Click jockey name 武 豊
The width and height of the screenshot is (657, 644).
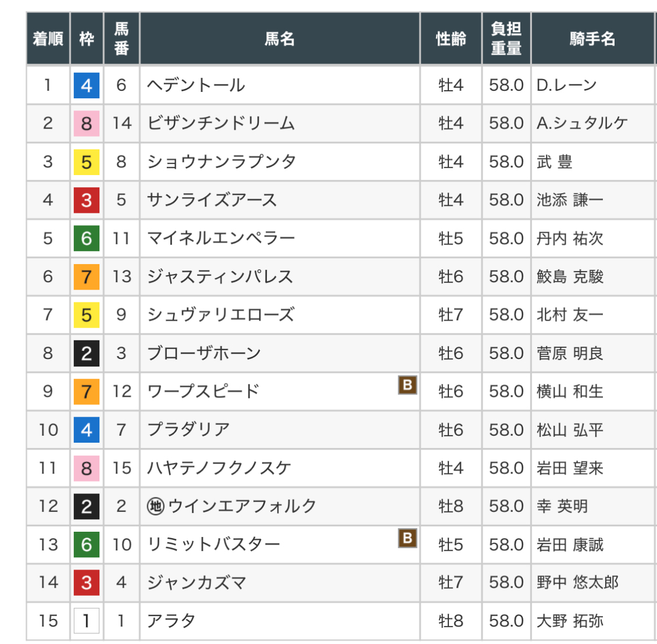click(554, 162)
